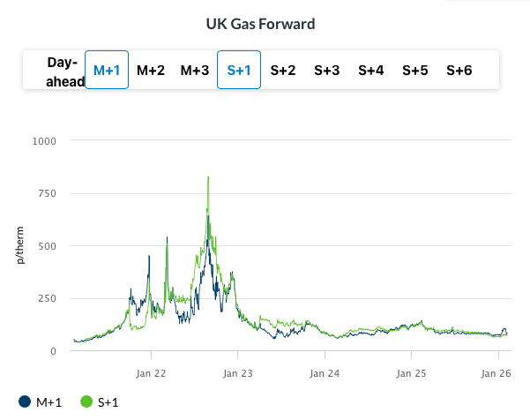Click the Jan 26 x-axis label
530x420 pixels.
coord(497,372)
